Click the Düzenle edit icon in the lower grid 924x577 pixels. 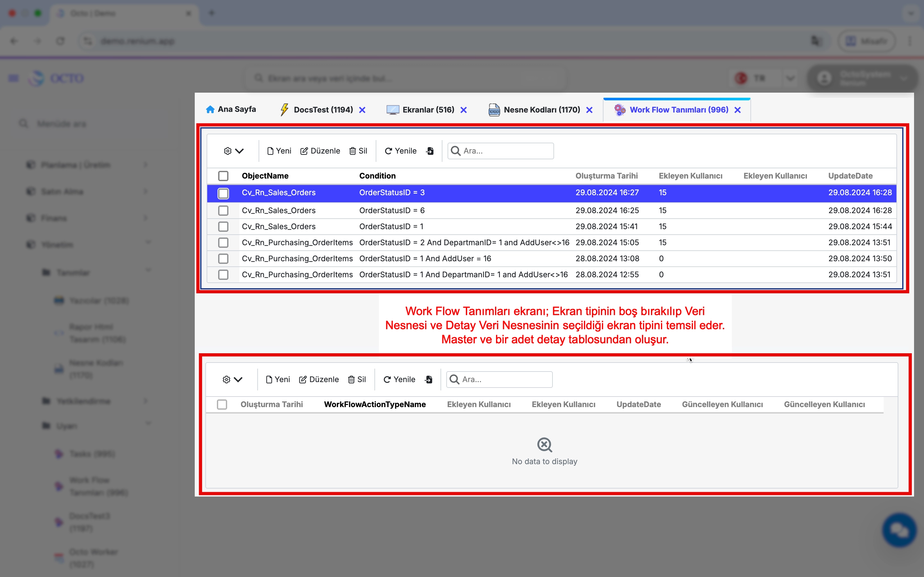[303, 380]
